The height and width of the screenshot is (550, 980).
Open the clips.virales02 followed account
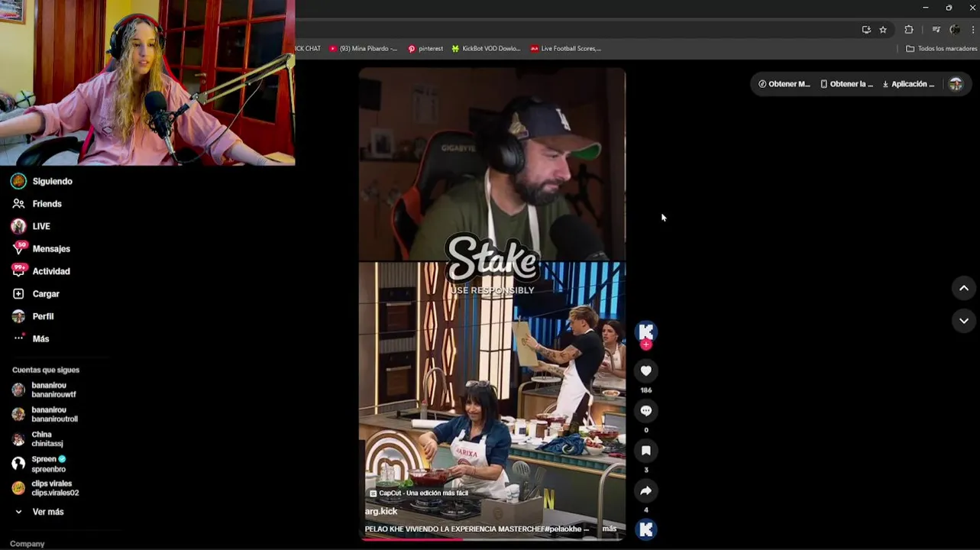pyautogui.click(x=53, y=488)
